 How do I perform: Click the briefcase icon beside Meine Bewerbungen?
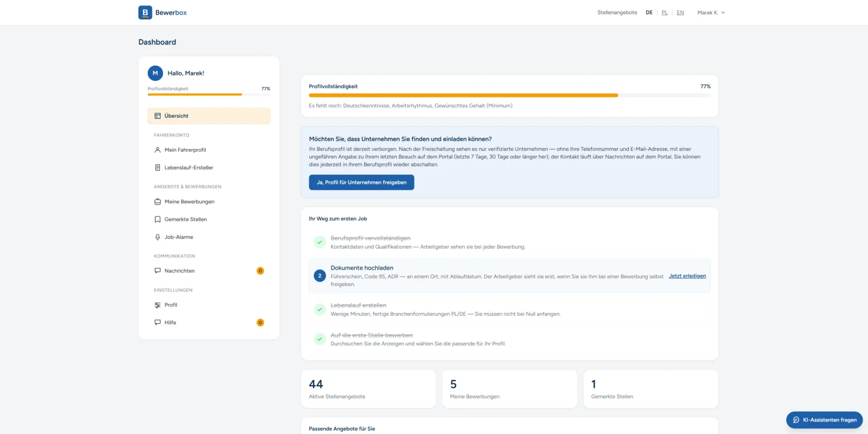tap(157, 202)
